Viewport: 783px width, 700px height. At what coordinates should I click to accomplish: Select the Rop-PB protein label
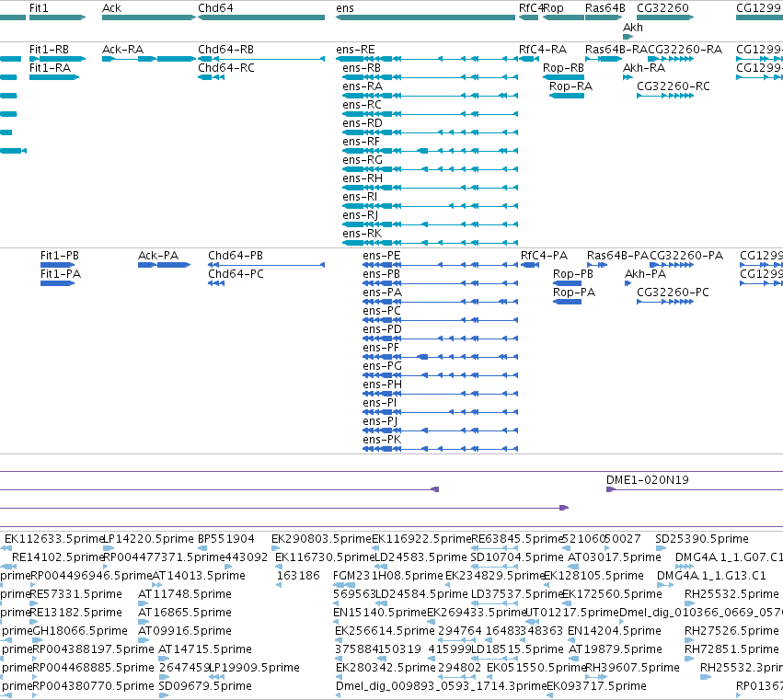click(573, 274)
